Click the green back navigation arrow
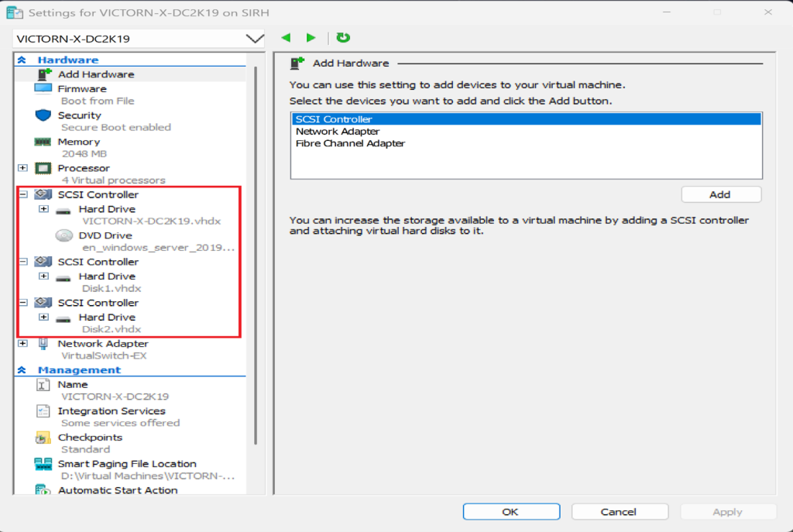Viewport: 793px width, 532px height. pyautogui.click(x=286, y=38)
